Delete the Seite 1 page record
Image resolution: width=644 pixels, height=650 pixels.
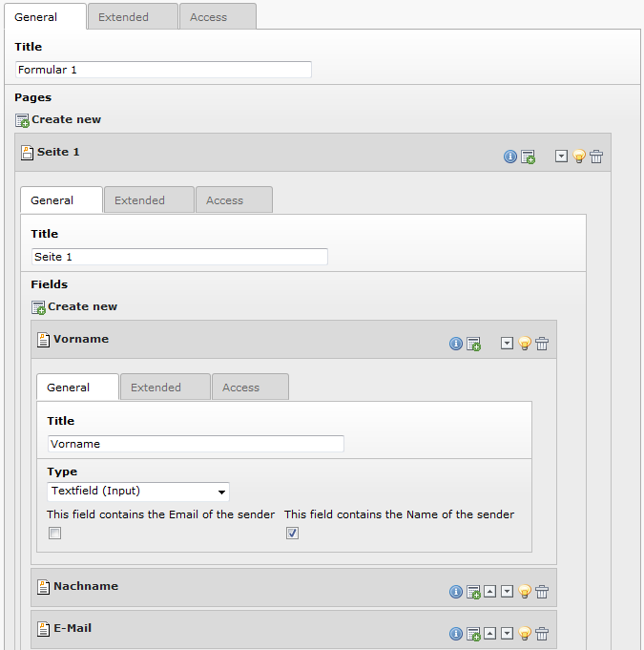click(x=596, y=157)
